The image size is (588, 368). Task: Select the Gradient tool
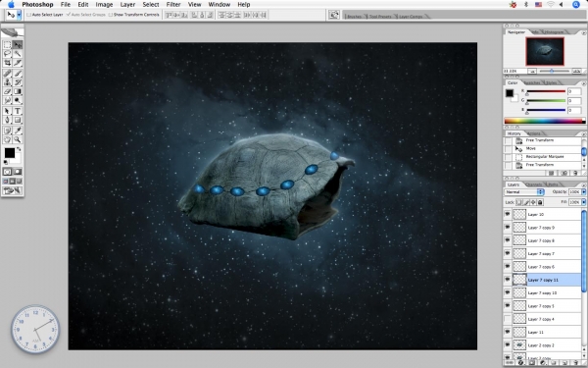(18, 91)
